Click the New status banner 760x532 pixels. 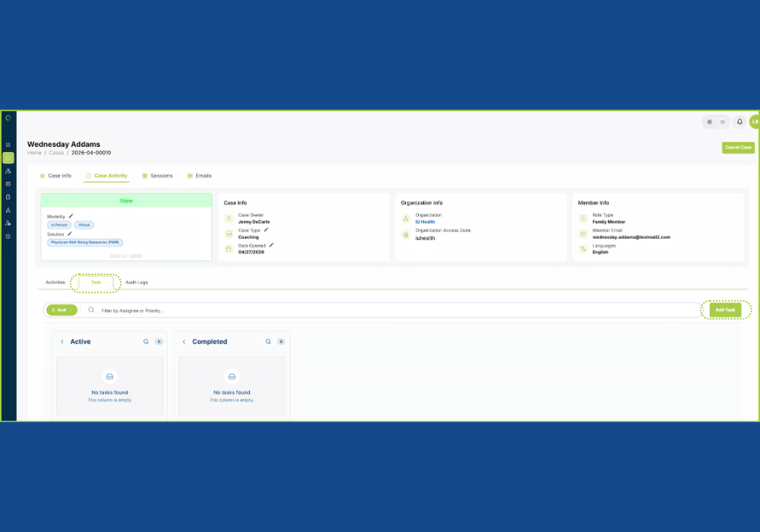pyautogui.click(x=126, y=201)
